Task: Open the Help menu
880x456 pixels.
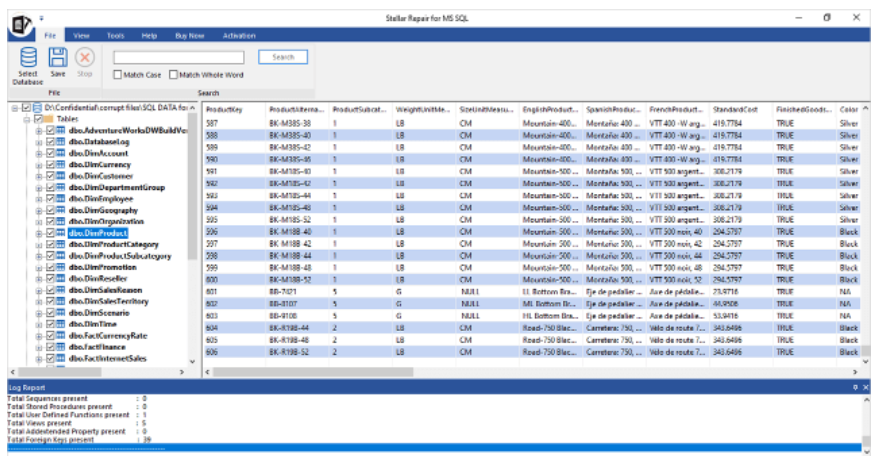Action: pyautogui.click(x=149, y=35)
